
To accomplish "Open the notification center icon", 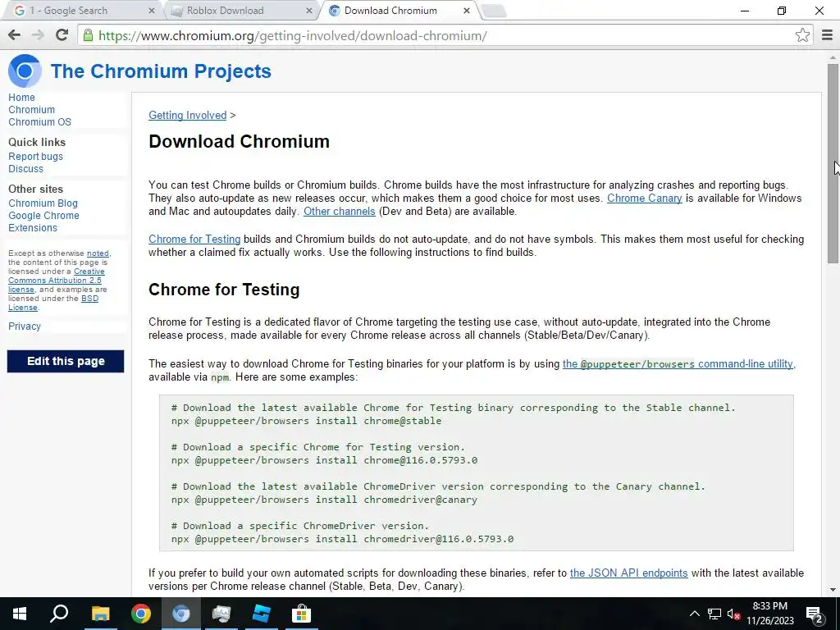I will (x=815, y=614).
